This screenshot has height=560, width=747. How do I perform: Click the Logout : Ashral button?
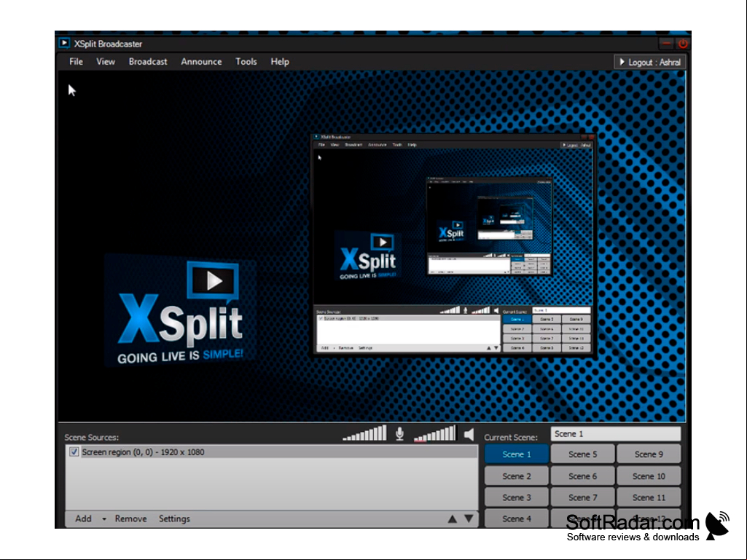coord(650,62)
